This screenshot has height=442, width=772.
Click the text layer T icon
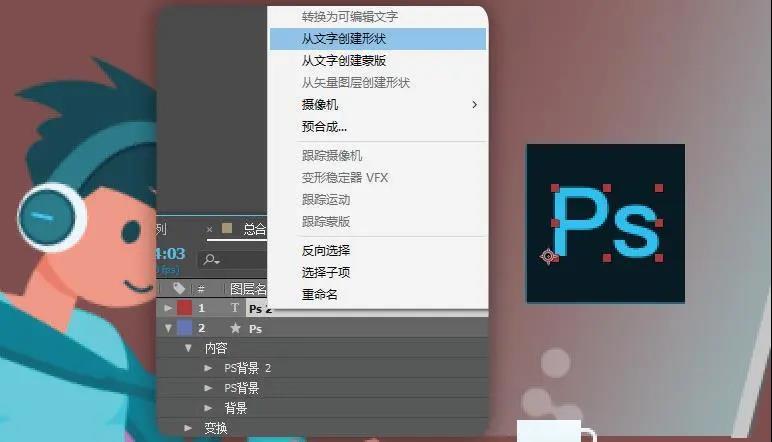coord(235,308)
